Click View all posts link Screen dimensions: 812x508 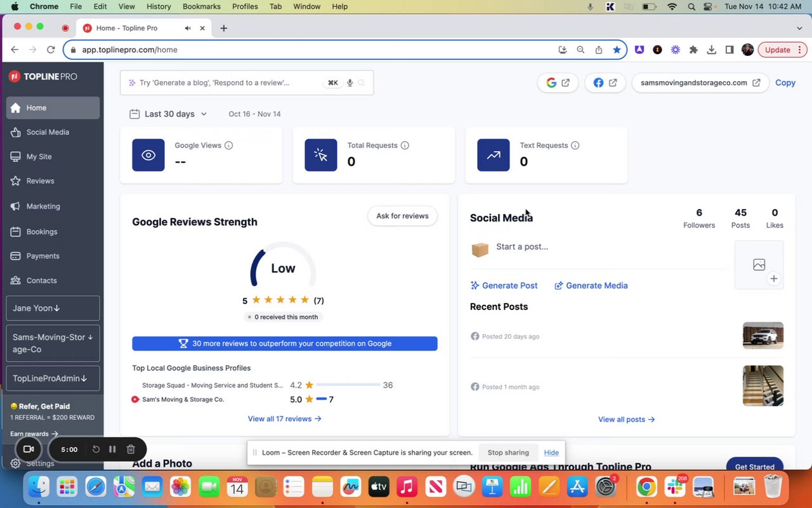(627, 420)
